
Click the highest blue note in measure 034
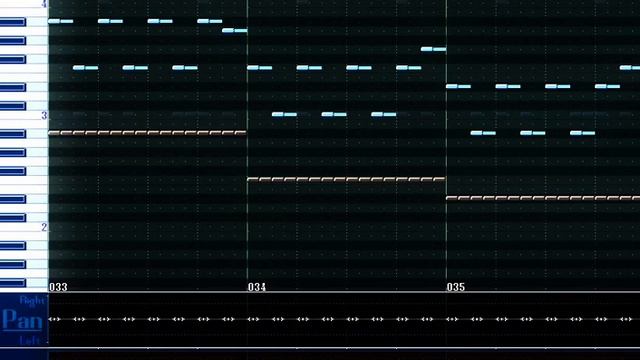pyautogui.click(x=433, y=49)
